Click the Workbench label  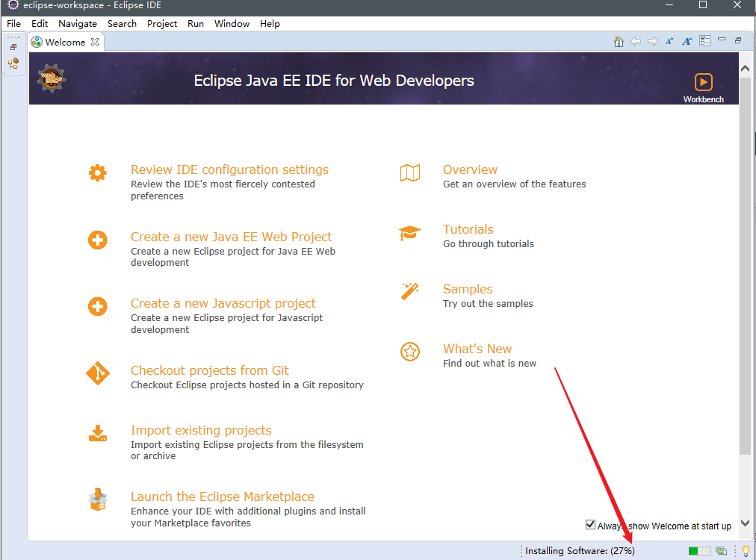704,99
